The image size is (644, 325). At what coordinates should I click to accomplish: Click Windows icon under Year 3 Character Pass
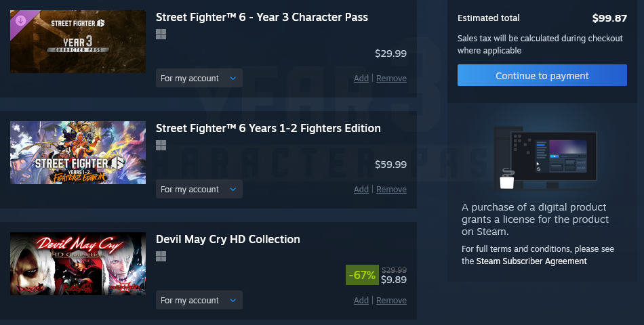pos(161,35)
